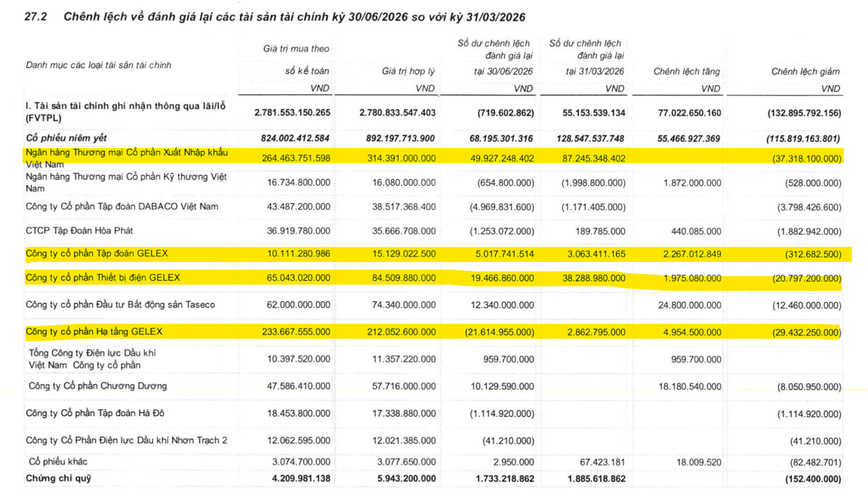
Task: Click the value (20.797.200.000)
Action: [807, 279]
